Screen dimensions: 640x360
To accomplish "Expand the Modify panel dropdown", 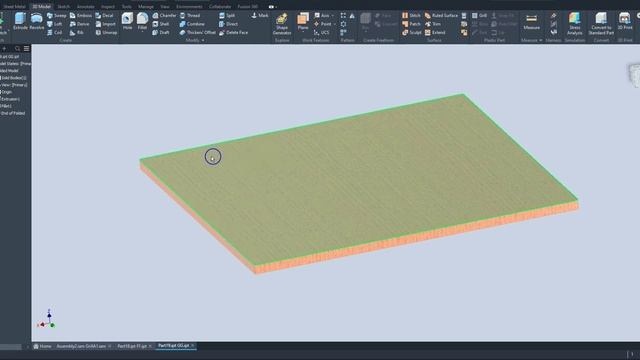I will tap(203, 40).
